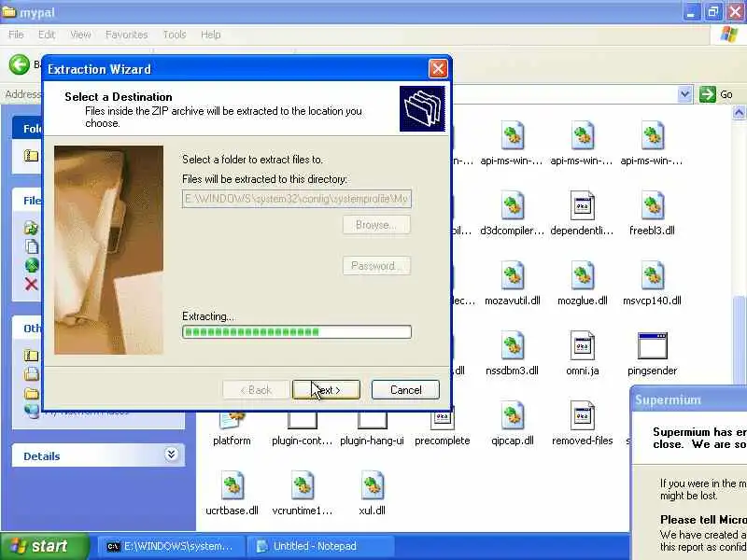
Task: Open the View menu
Action: pos(80,35)
